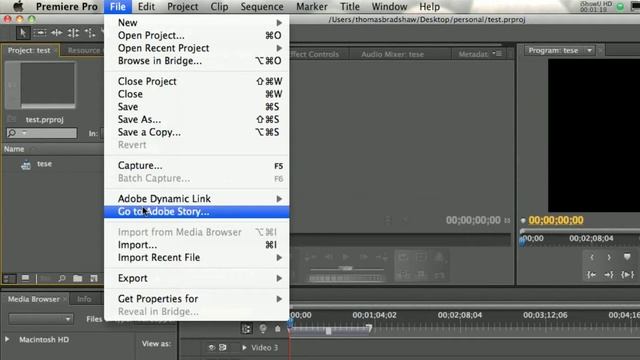Select Capture… in File menu
The height and width of the screenshot is (360, 640).
(x=197, y=166)
